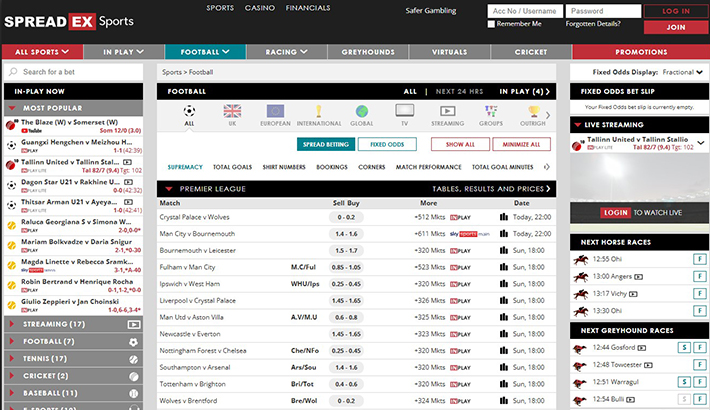Image resolution: width=710 pixels, height=410 pixels.
Task: Click the video icon beside 13:00 Angers
Action: [638, 276]
